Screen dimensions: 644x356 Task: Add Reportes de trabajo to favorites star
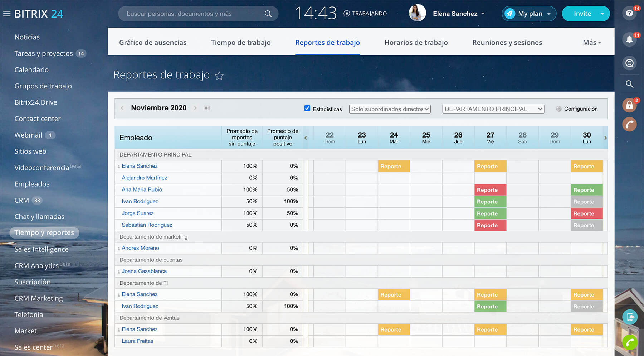click(x=219, y=76)
